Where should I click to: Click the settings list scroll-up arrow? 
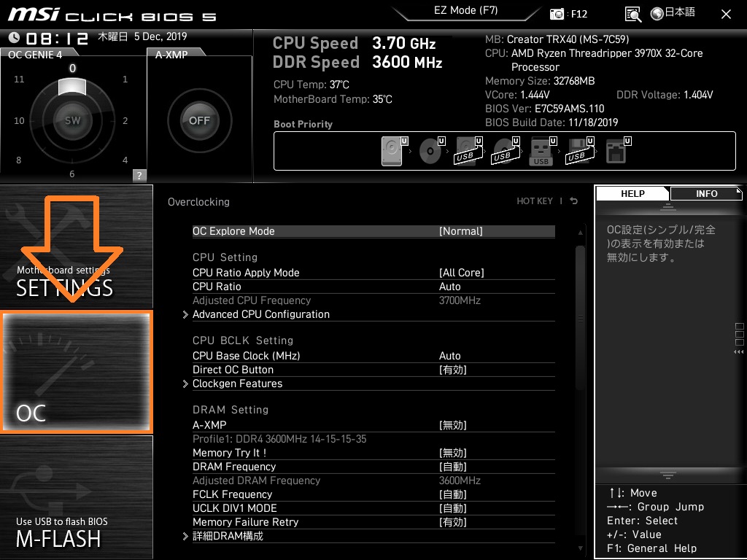tap(580, 233)
